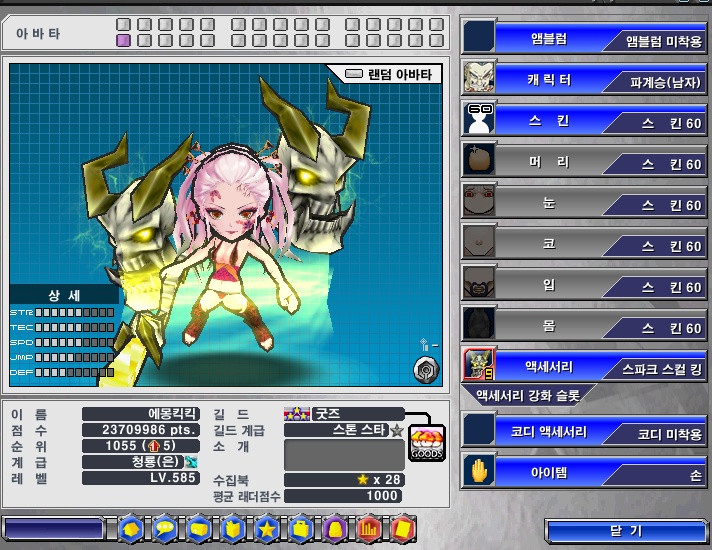Click the mouth part thumbnail icon
The height and width of the screenshot is (550, 712).
[479, 282]
